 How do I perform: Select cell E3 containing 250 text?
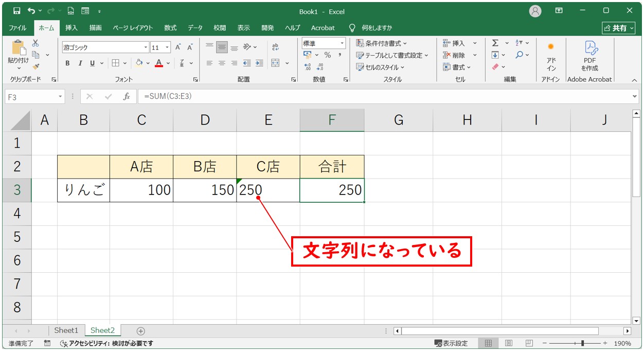coord(268,190)
